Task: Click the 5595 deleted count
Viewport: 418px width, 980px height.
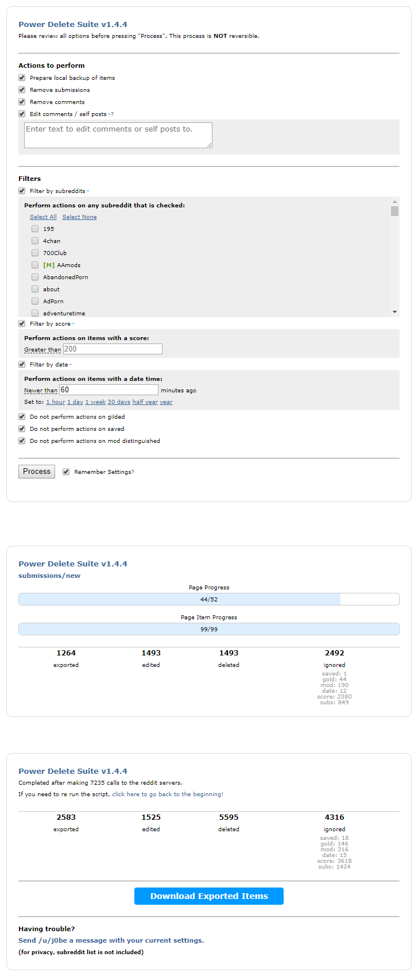Action: tap(229, 817)
